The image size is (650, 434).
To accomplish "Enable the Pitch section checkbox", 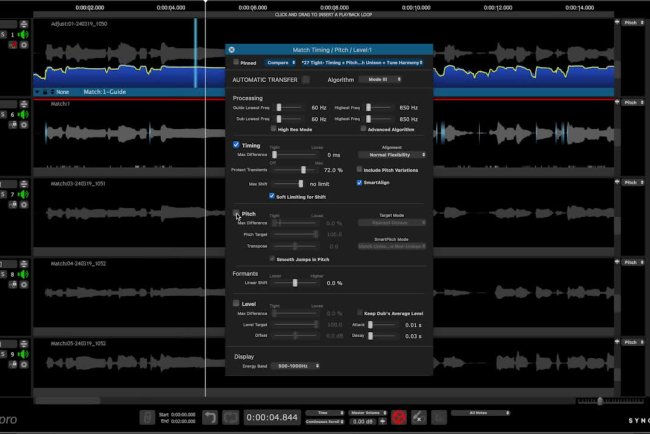I will click(236, 213).
